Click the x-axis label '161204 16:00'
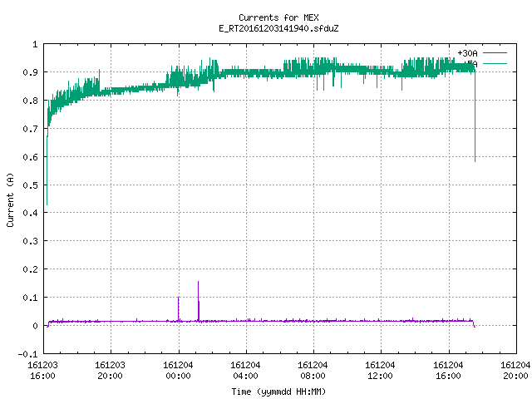Screen dimensions: 532x399 448,371
